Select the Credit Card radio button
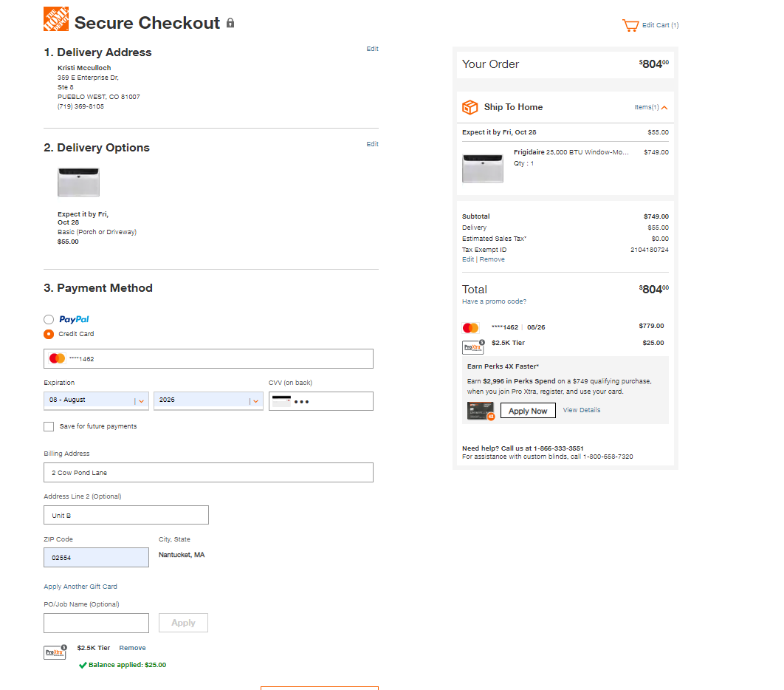Image resolution: width=784 pixels, height=690 pixels. (49, 334)
